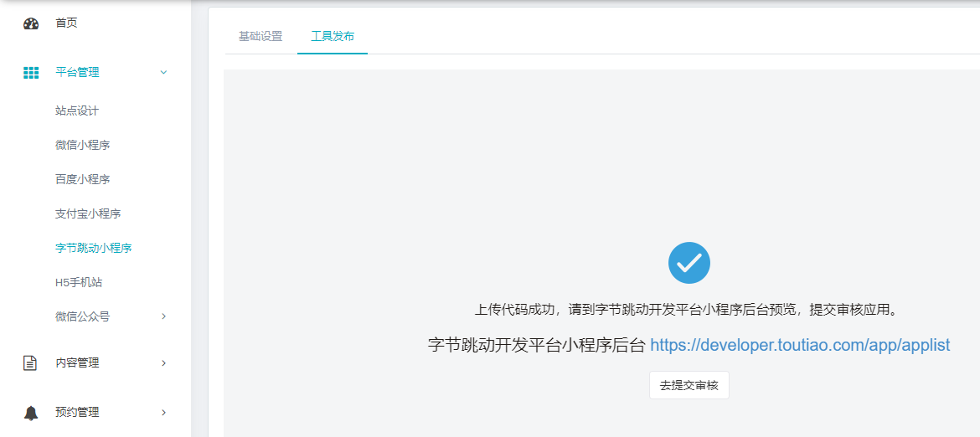Open the 微信小程序 menu item
This screenshot has height=437, width=980.
coord(82,146)
